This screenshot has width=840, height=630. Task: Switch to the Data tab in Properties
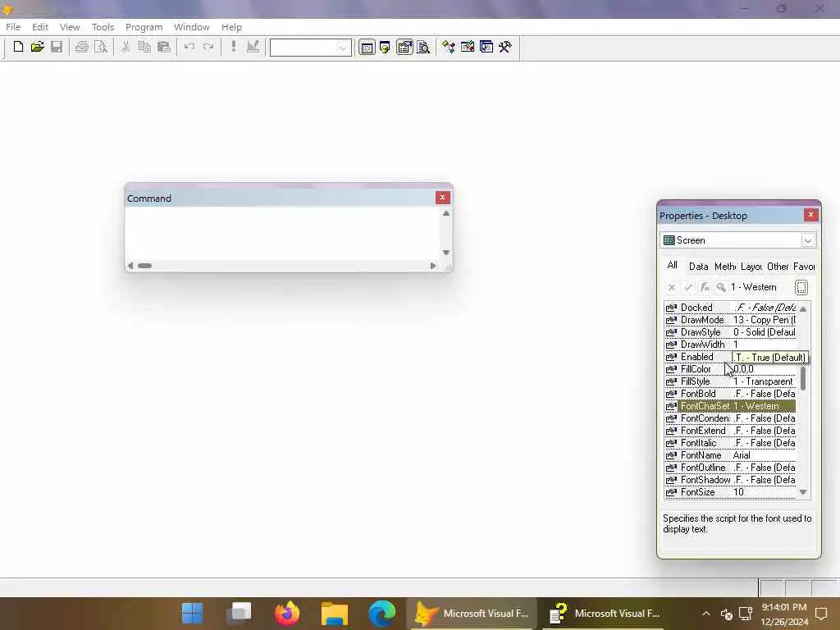(698, 267)
